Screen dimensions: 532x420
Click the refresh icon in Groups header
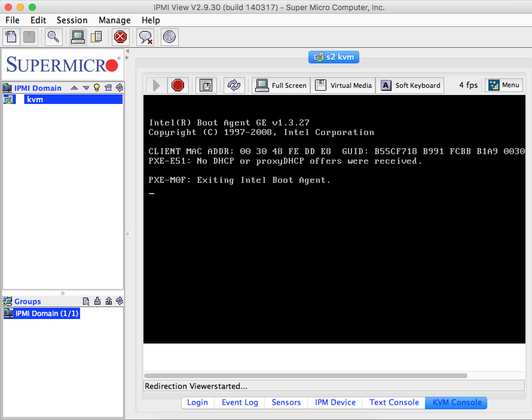coord(120,301)
